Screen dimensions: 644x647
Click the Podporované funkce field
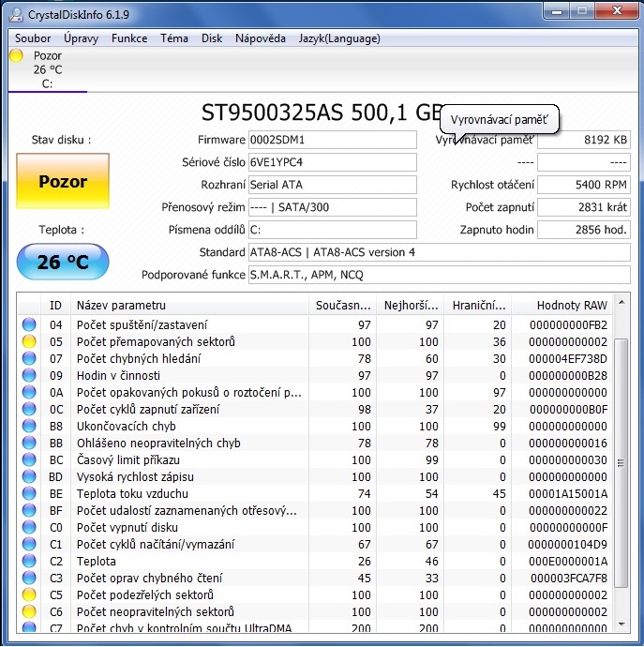click(440, 275)
